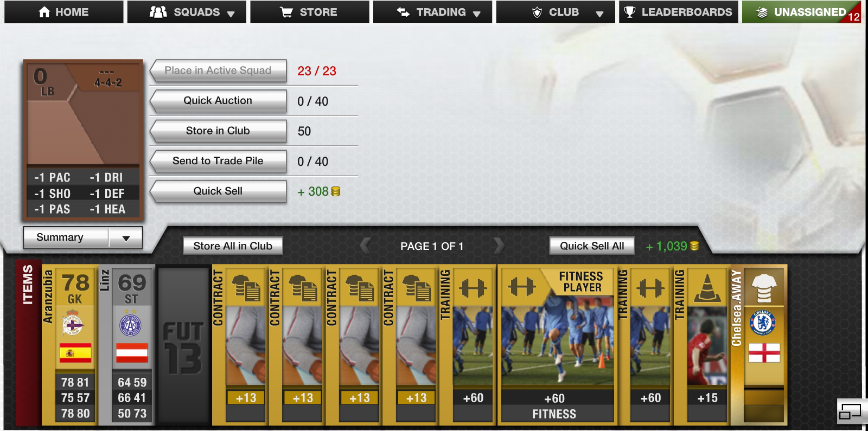The width and height of the screenshot is (868, 431).
Task: Click Quick Sell All button
Action: click(x=592, y=246)
